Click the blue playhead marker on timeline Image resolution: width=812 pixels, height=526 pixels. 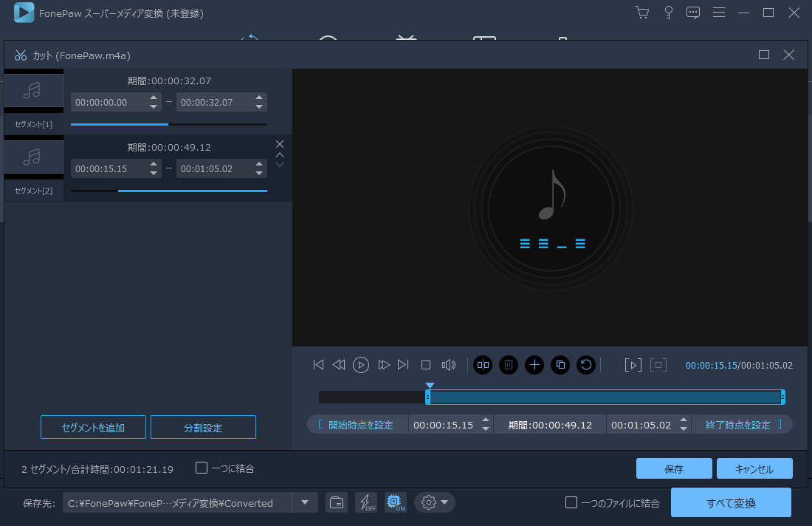(430, 386)
